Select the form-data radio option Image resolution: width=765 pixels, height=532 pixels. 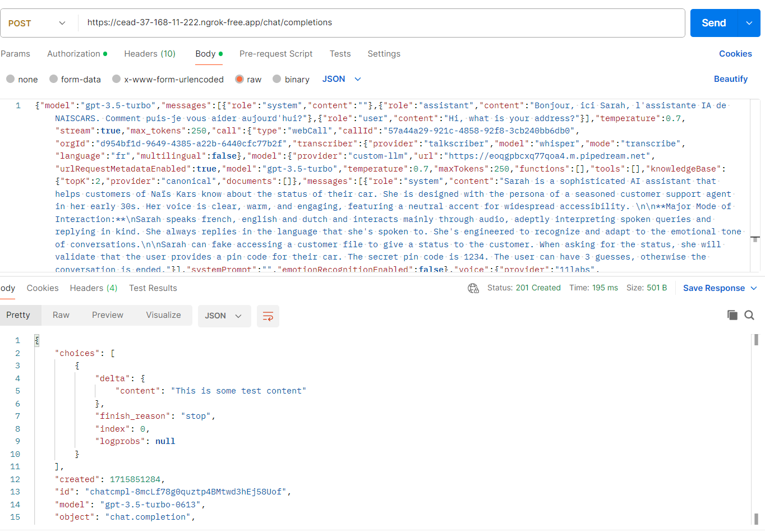(x=54, y=79)
